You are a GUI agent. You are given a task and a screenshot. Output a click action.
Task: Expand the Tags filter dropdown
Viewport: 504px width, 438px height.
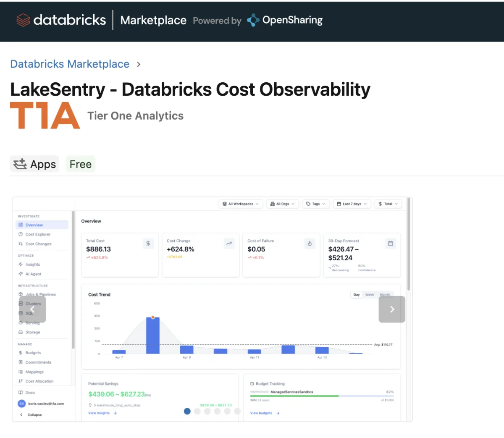315,204
